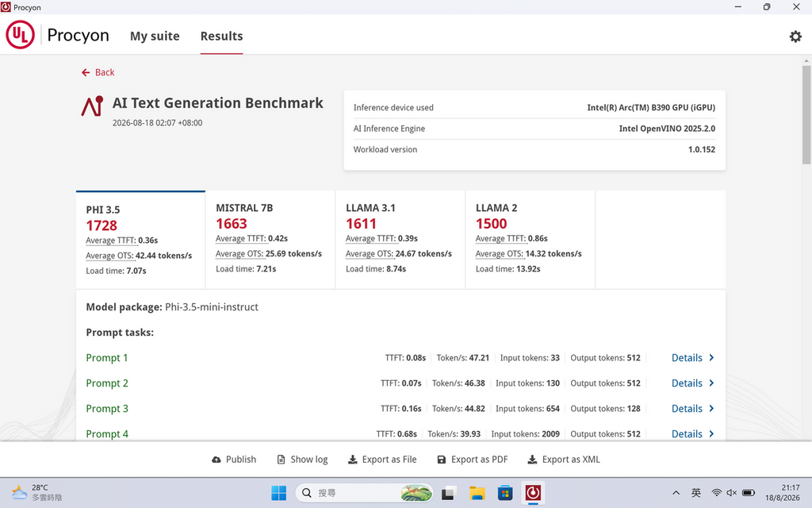Viewport: 812px width, 508px height.
Task: Open File Explorer from taskbar
Action: click(x=477, y=493)
